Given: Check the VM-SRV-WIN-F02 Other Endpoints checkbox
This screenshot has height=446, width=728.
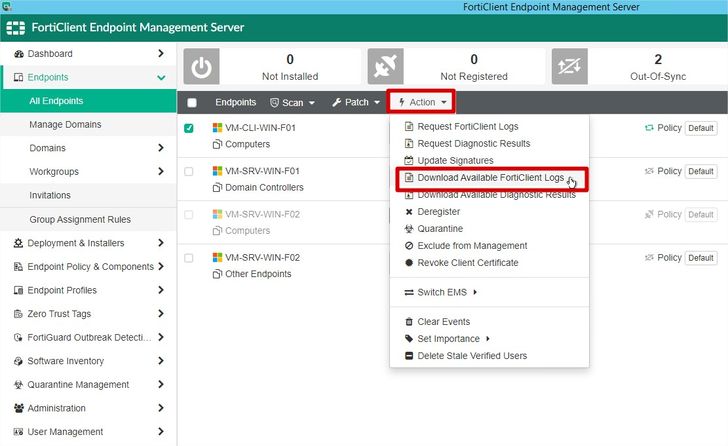Looking at the screenshot, I should click(x=188, y=258).
